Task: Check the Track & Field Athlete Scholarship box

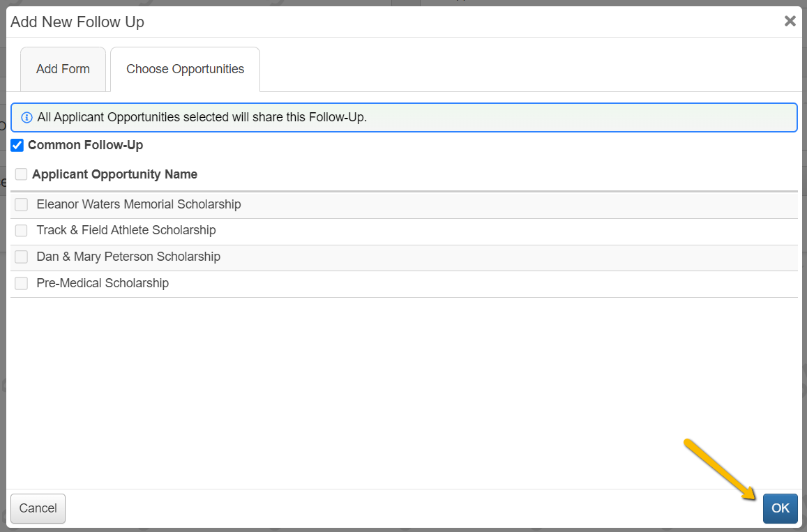Action: [x=21, y=230]
